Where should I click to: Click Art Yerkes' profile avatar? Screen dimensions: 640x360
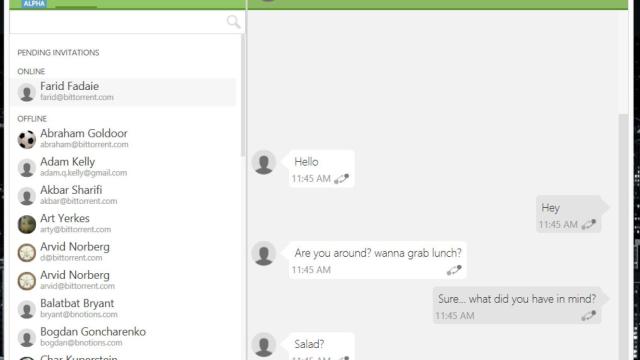coord(27,224)
